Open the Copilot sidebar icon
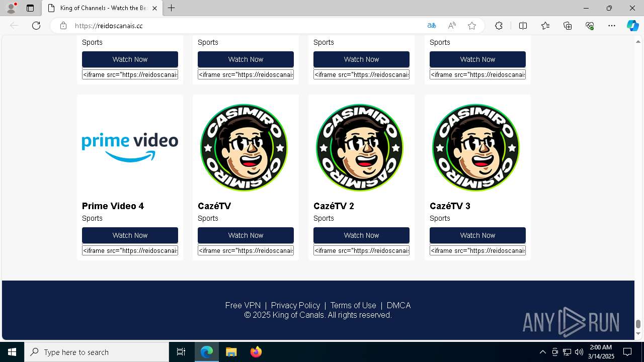The width and height of the screenshot is (644, 362). click(x=632, y=26)
